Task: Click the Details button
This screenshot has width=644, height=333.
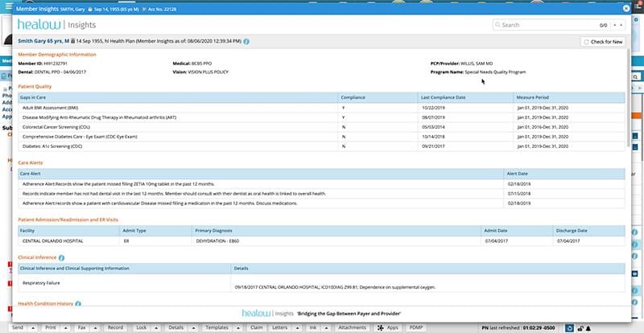Action: pyautogui.click(x=175, y=327)
